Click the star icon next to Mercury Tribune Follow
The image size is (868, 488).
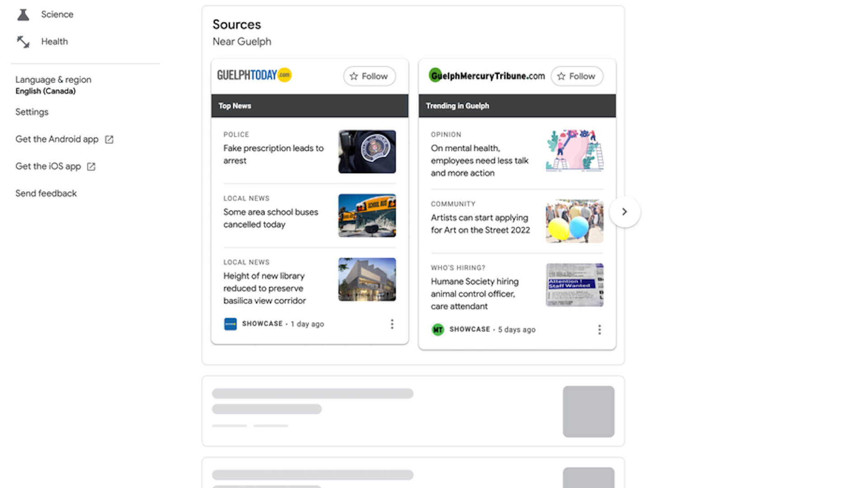click(x=561, y=75)
